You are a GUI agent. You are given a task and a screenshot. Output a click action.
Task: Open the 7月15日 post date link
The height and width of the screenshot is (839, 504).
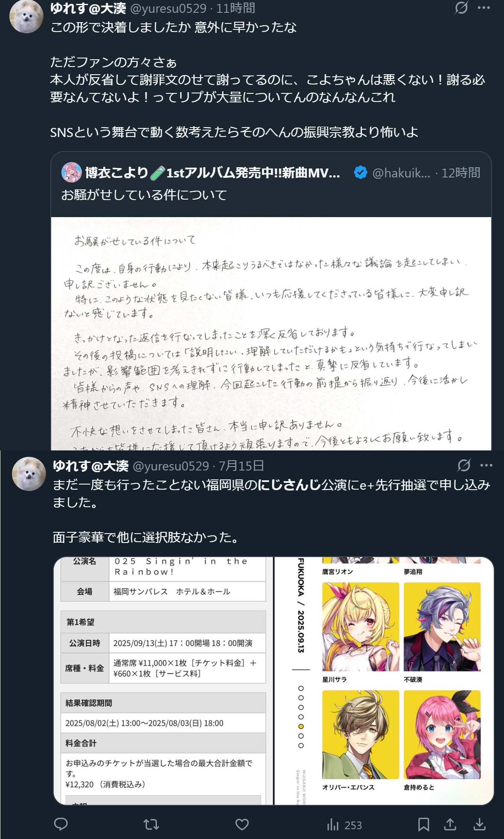[241, 466]
